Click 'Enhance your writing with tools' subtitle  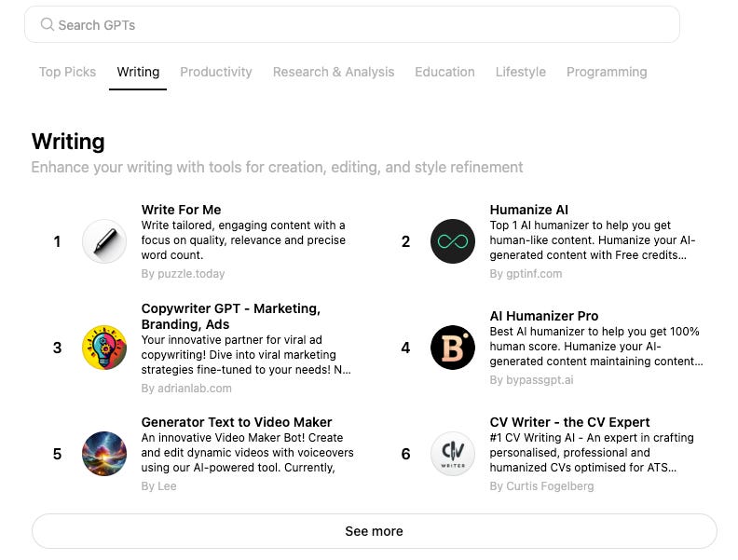tap(277, 167)
